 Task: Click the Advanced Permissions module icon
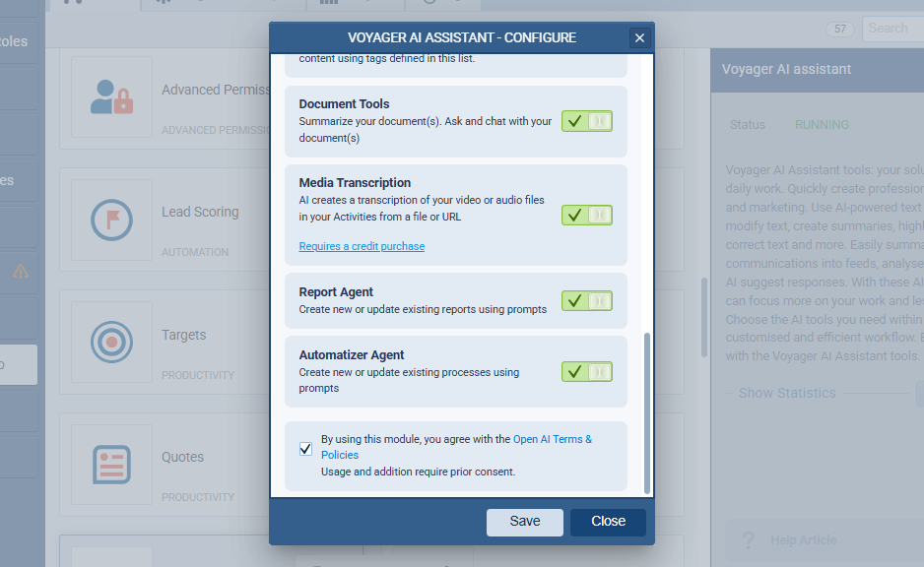pos(111,97)
